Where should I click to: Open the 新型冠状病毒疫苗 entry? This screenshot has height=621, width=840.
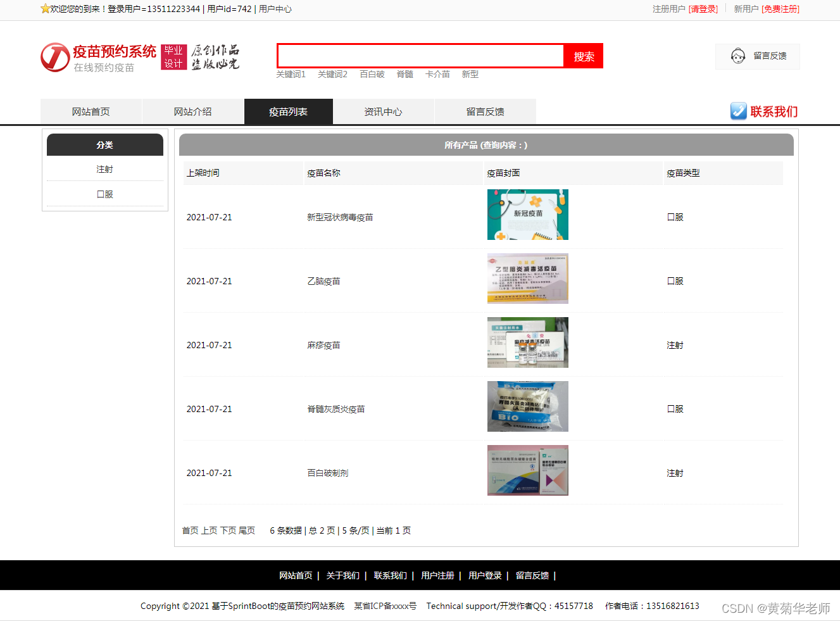tap(340, 217)
